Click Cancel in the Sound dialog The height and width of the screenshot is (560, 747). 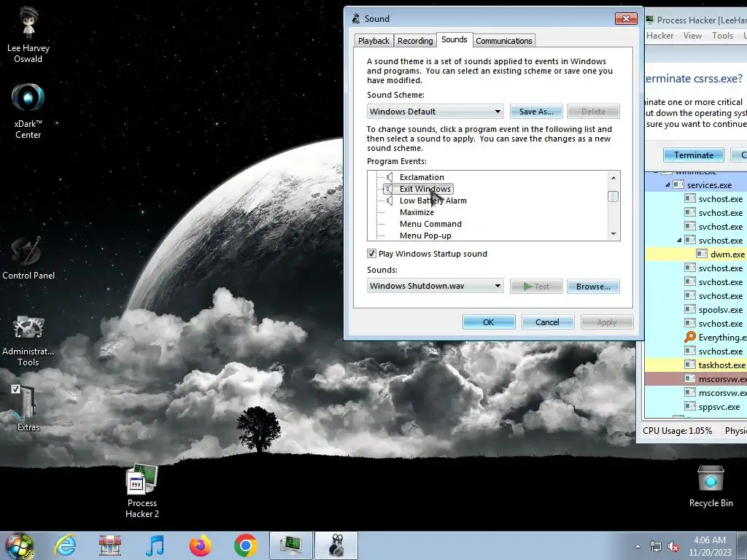tap(547, 322)
